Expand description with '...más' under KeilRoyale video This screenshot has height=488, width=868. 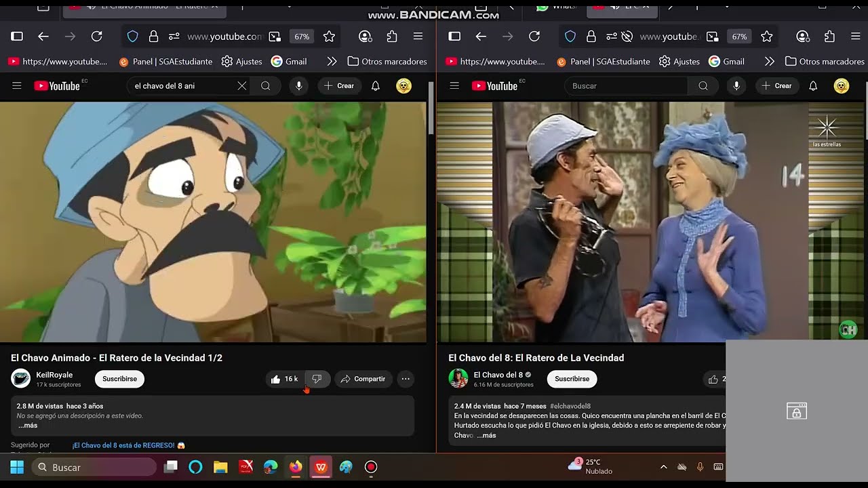27,426
